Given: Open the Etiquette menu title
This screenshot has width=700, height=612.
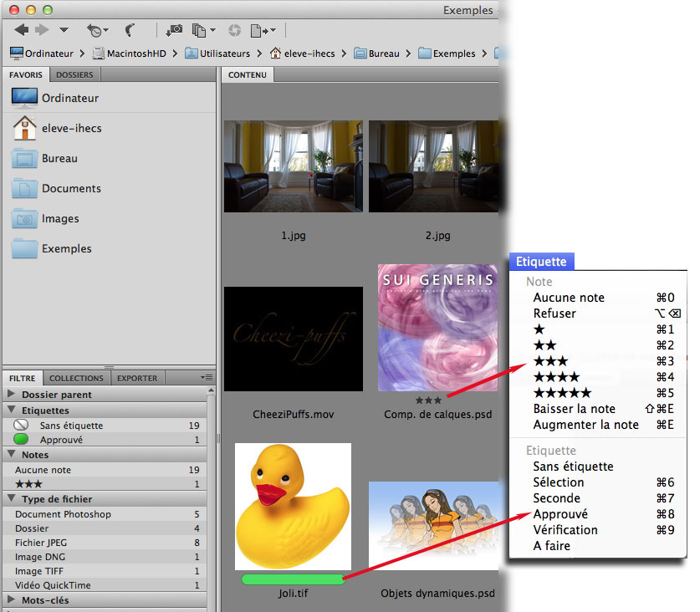Looking at the screenshot, I should [541, 262].
